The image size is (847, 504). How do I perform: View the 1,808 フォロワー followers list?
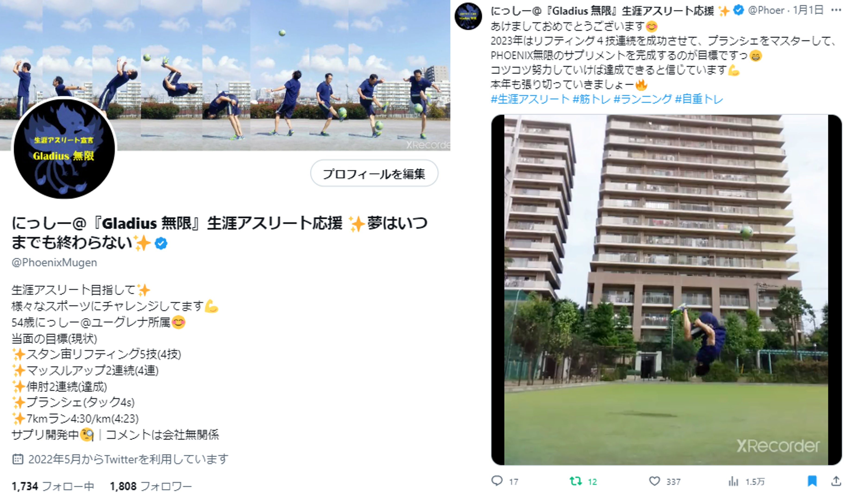coord(151,486)
